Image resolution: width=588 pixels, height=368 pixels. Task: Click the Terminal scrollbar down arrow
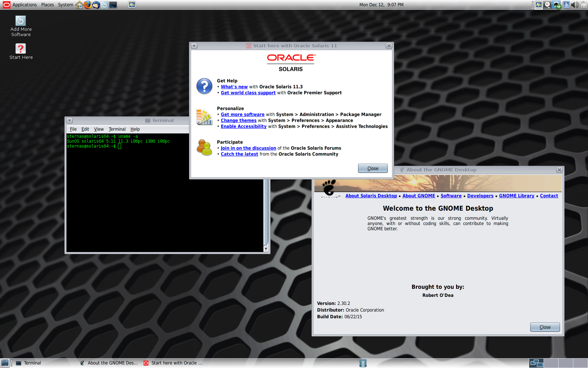[266, 249]
